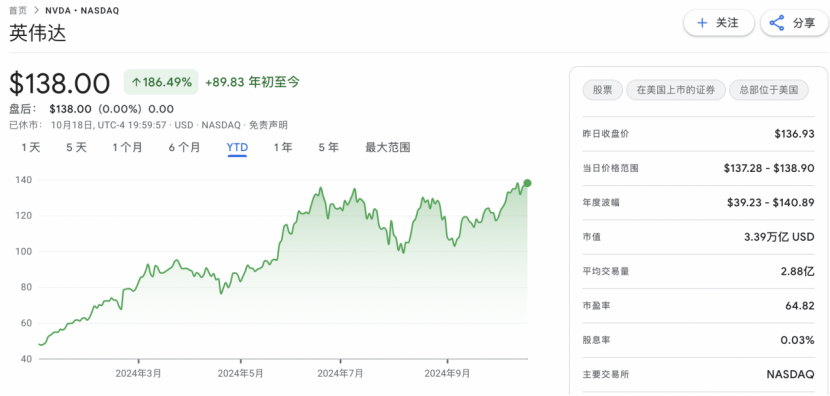
Task: Click the share icon beside 分享
Action: [x=777, y=23]
